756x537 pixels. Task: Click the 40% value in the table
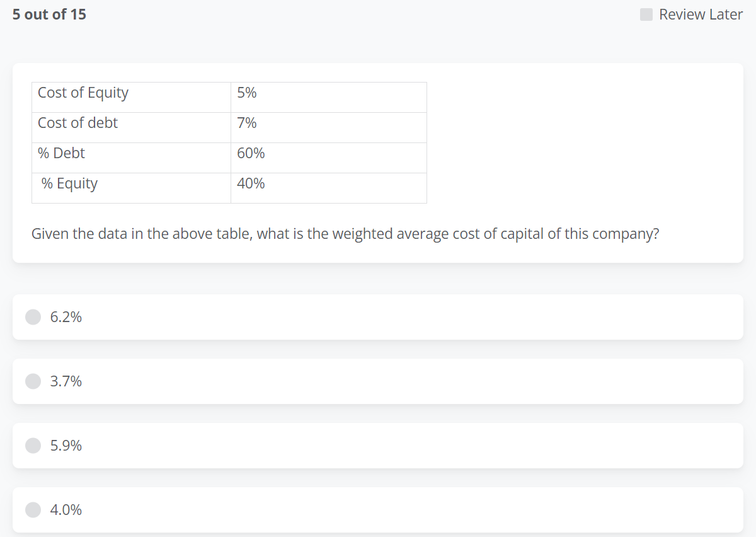(250, 183)
